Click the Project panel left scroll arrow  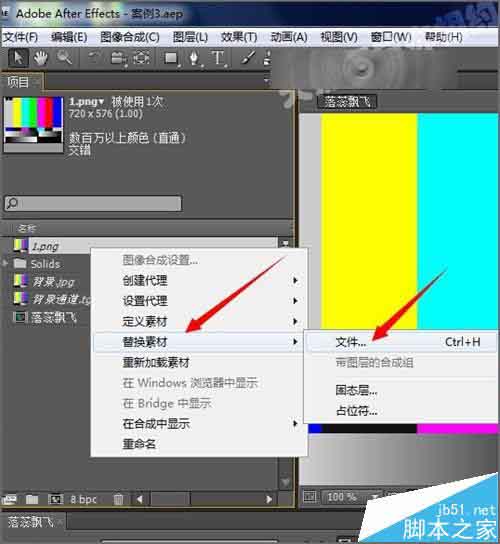(x=140, y=499)
